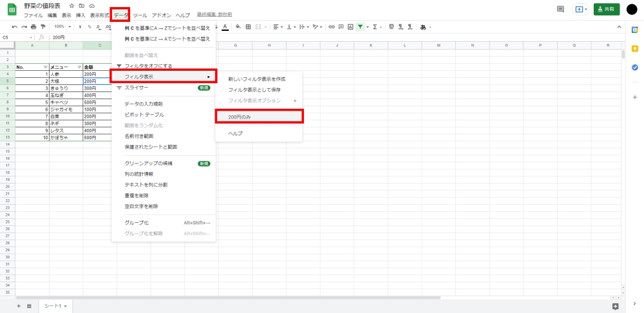Select the 200円のみ filter view
The width and height of the screenshot is (644, 313).
pyautogui.click(x=259, y=117)
